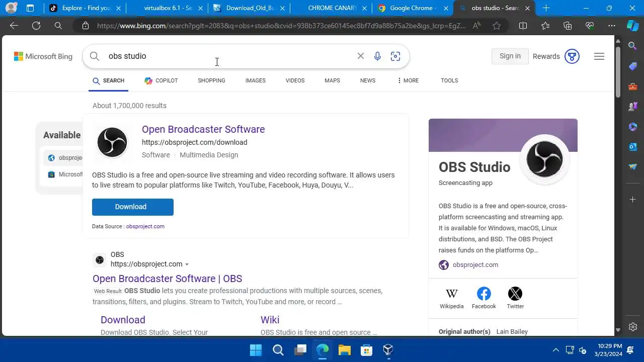The height and width of the screenshot is (362, 644).
Task: Open the Wikipedia link in OBS panel
Action: [x=452, y=298]
